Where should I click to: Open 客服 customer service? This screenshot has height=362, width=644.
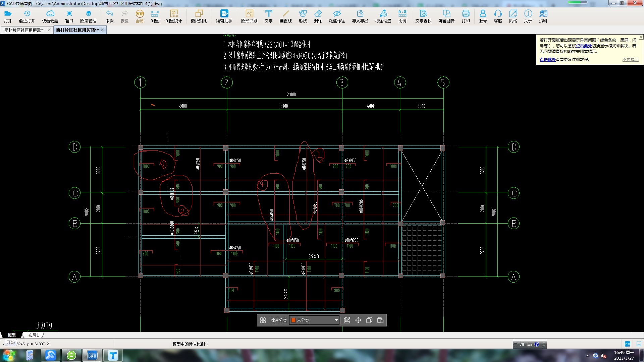point(498,16)
